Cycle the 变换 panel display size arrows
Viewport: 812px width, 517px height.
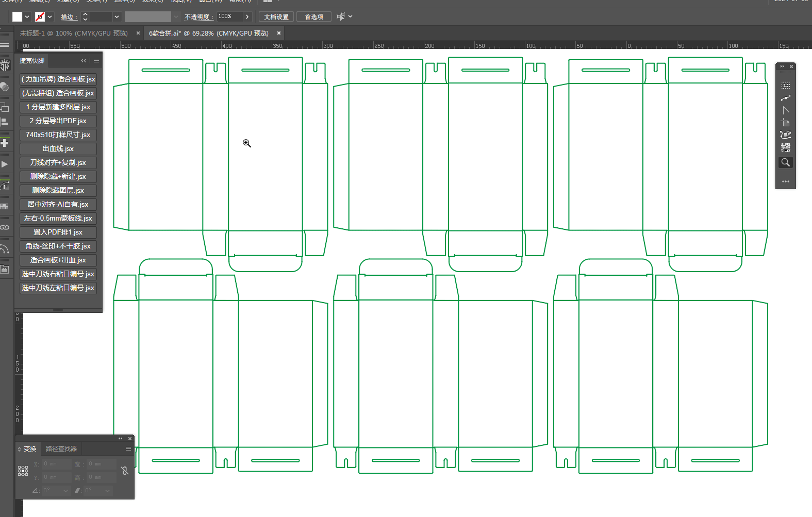pos(19,449)
